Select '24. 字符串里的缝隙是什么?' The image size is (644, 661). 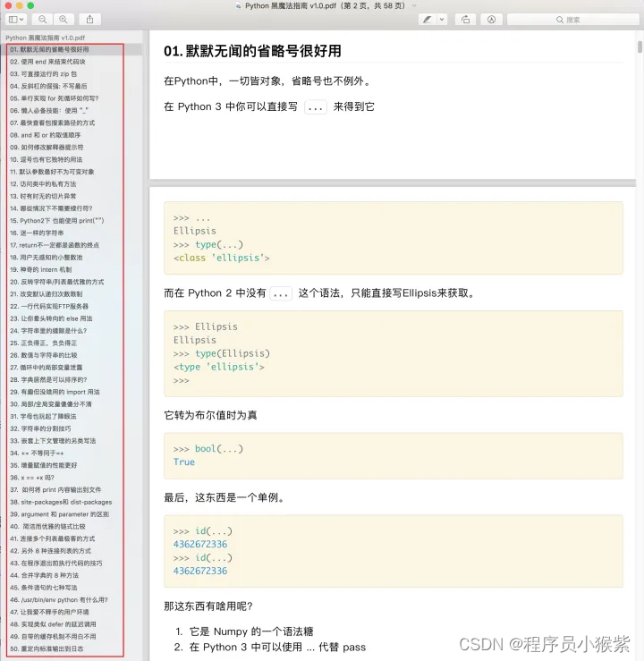click(48, 331)
